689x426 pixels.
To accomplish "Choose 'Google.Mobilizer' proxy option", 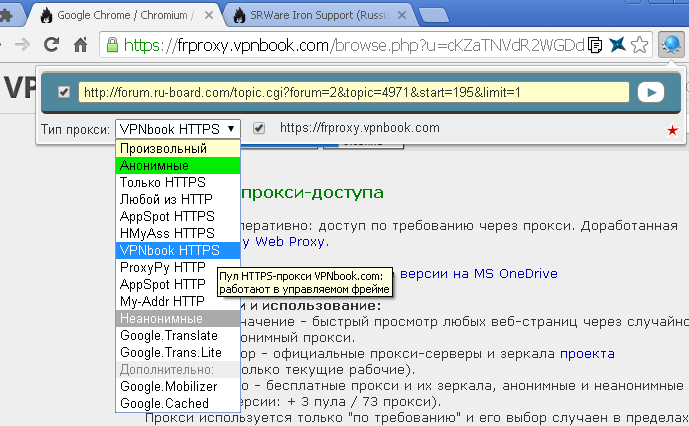I will coord(178,386).
